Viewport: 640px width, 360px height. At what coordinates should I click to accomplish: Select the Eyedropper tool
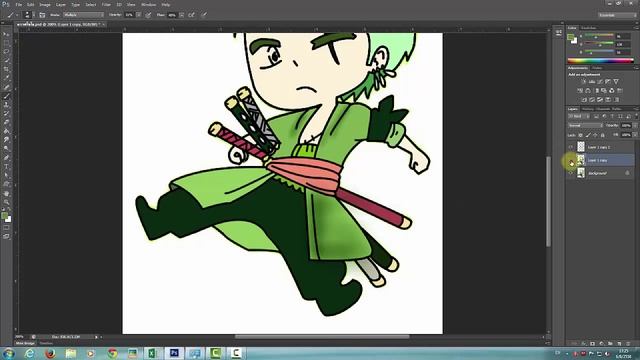[6, 78]
